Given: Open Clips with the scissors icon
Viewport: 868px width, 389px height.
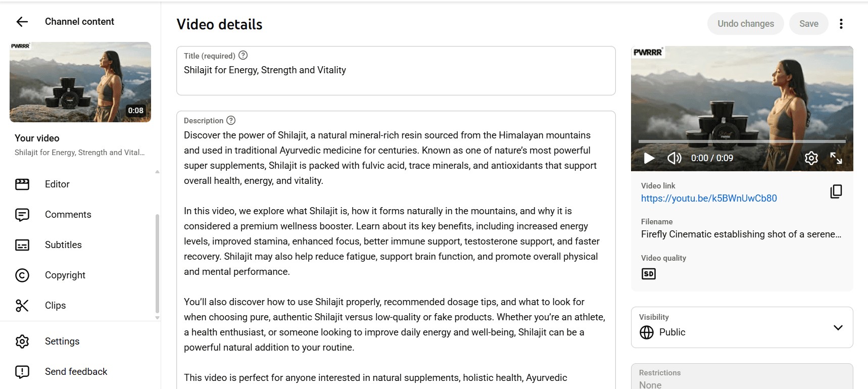Looking at the screenshot, I should [x=22, y=306].
